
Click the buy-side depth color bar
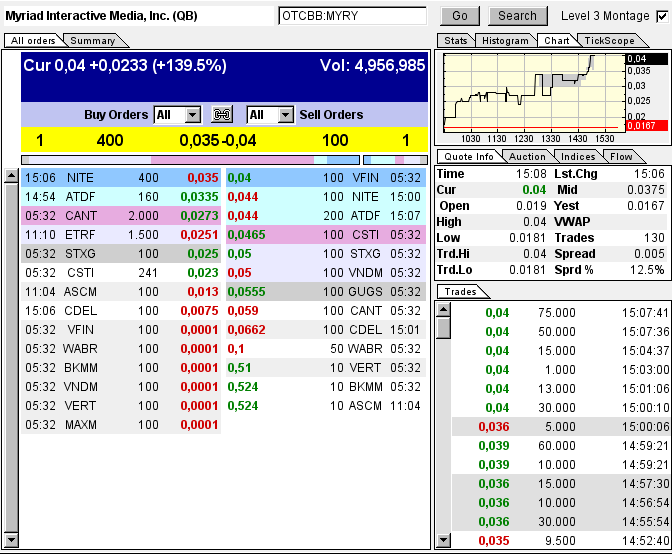point(191,160)
